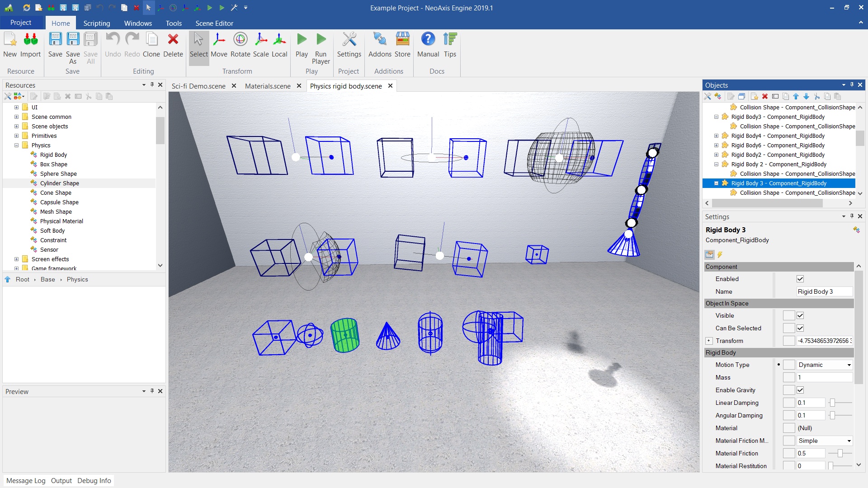The width and height of the screenshot is (868, 488).
Task: Select the Rotate transform tool
Action: coord(240,45)
